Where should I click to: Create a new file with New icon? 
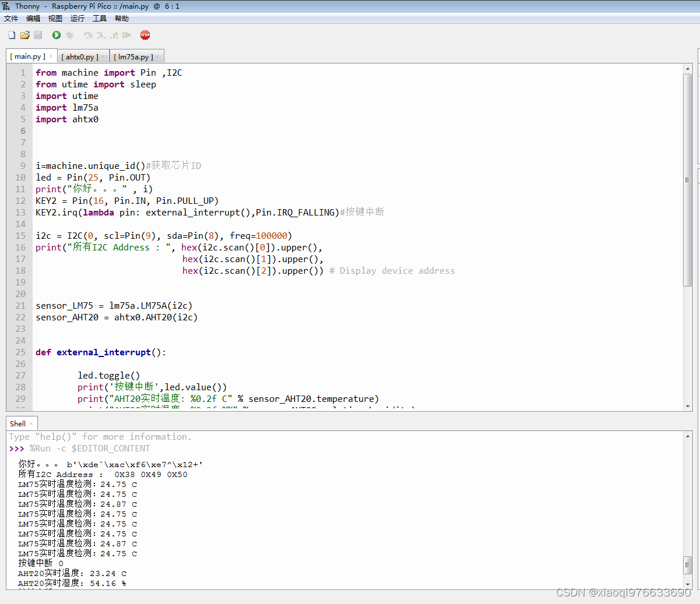click(12, 35)
